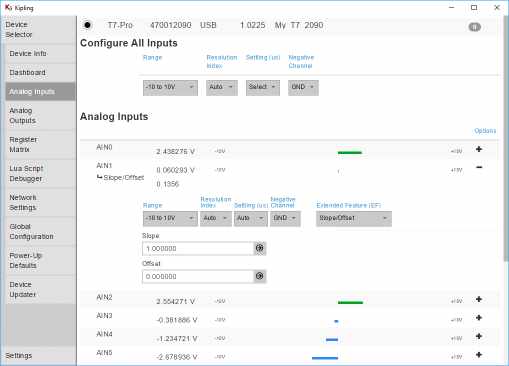Collapse AIN1 options with minus icon
This screenshot has height=366, width=509.
pyautogui.click(x=479, y=167)
